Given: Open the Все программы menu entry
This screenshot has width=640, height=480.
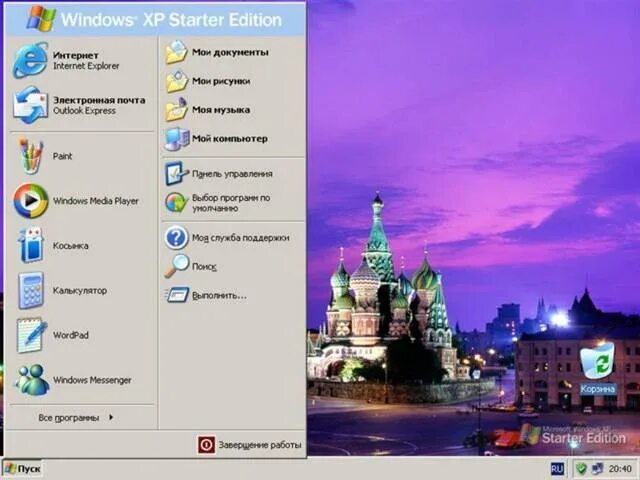Looking at the screenshot, I should [x=76, y=418].
